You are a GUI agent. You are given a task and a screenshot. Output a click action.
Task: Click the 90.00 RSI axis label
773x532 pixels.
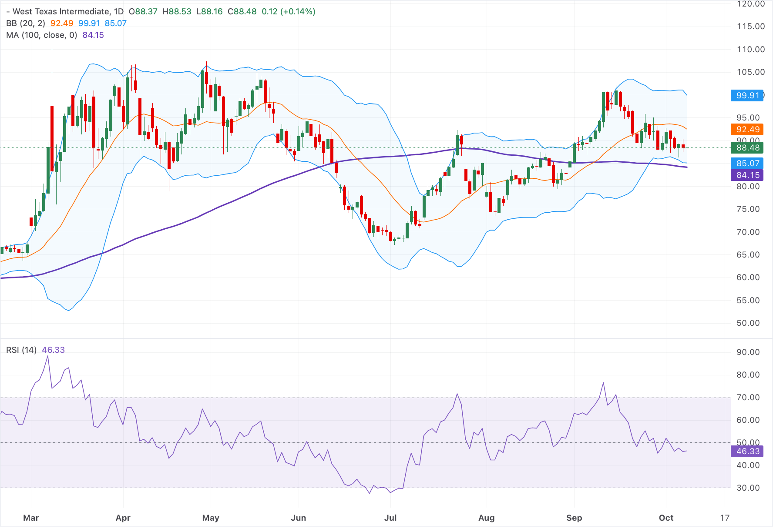pyautogui.click(x=748, y=352)
